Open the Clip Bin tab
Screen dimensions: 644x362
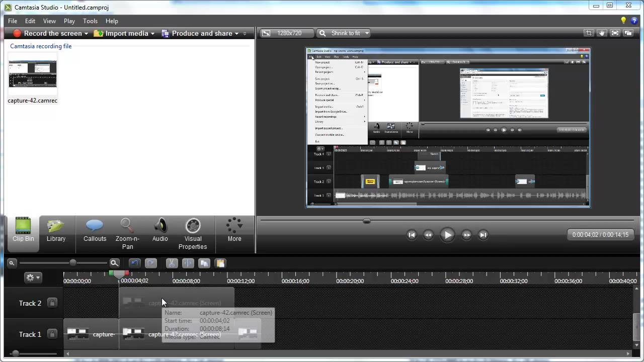point(23,233)
